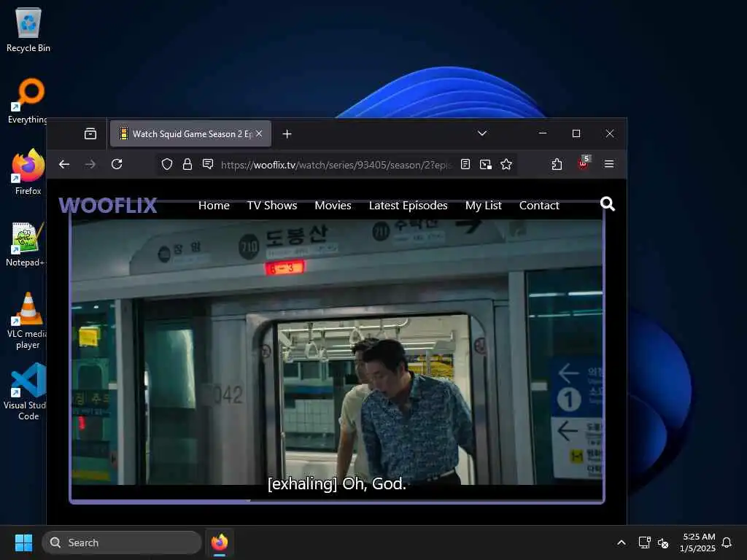
Task: Click the wooflix.tv URL address field
Action: [334, 165]
